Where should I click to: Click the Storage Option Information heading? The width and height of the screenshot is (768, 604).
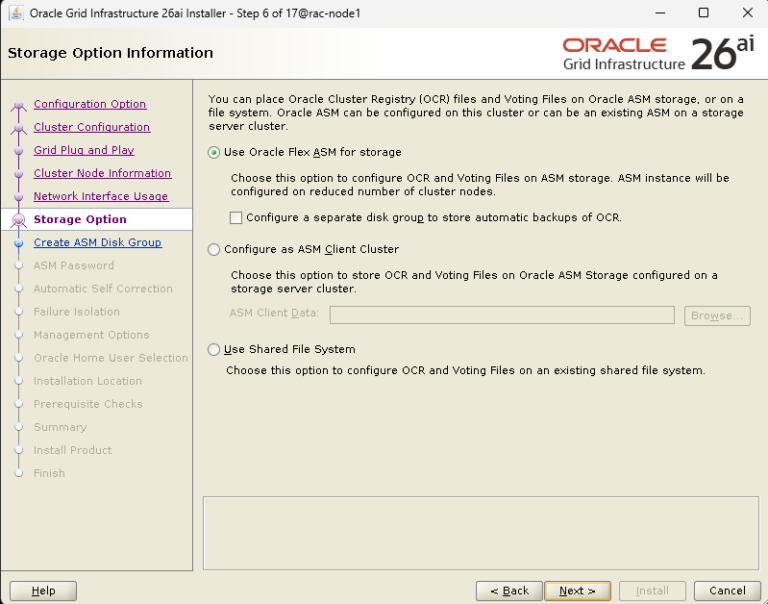(110, 53)
